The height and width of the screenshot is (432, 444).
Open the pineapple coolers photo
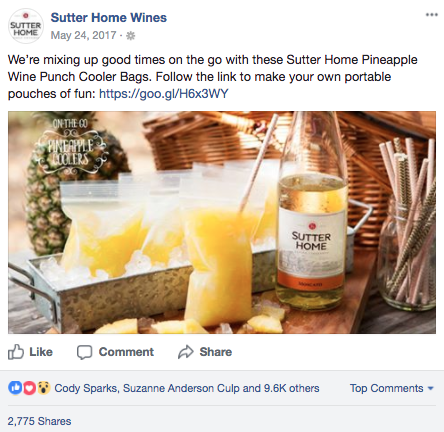[x=222, y=222]
